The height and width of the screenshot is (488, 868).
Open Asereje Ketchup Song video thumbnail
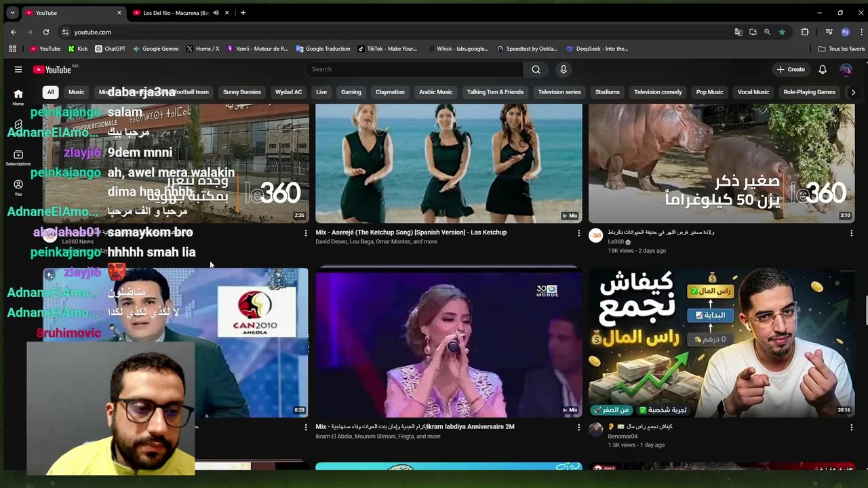(x=448, y=163)
